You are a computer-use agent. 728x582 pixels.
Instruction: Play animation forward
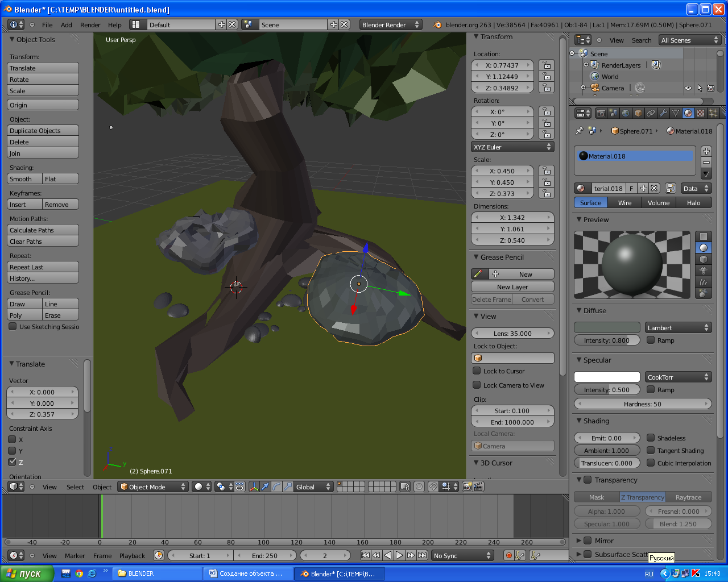(x=399, y=555)
